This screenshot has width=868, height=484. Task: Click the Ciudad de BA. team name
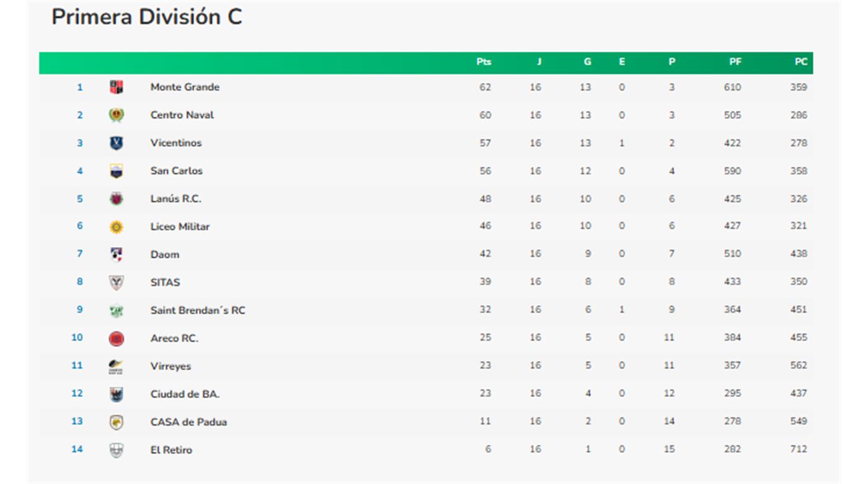pyautogui.click(x=185, y=394)
